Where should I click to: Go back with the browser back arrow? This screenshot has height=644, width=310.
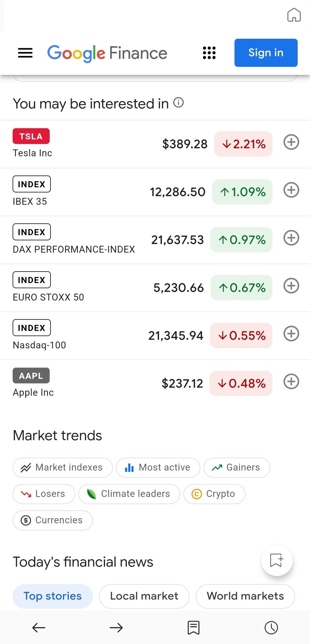[39, 628]
